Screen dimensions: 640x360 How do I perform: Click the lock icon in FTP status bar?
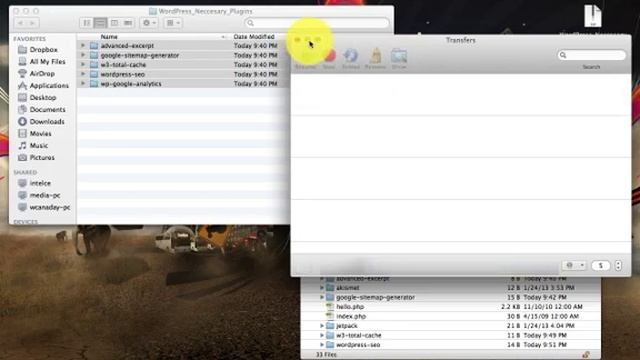tap(586, 355)
